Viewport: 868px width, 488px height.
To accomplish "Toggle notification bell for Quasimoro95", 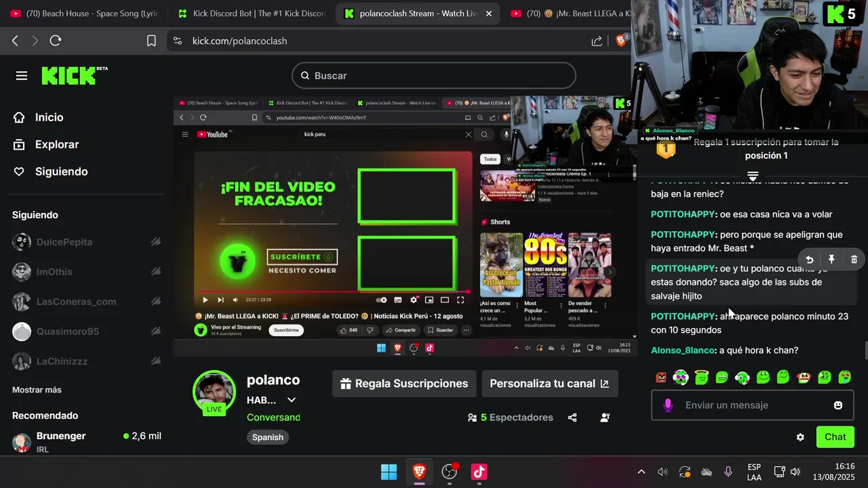I will click(x=156, y=331).
